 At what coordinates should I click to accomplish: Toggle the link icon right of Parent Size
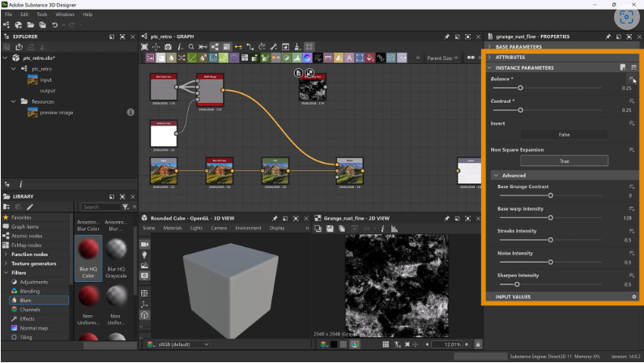click(x=471, y=58)
